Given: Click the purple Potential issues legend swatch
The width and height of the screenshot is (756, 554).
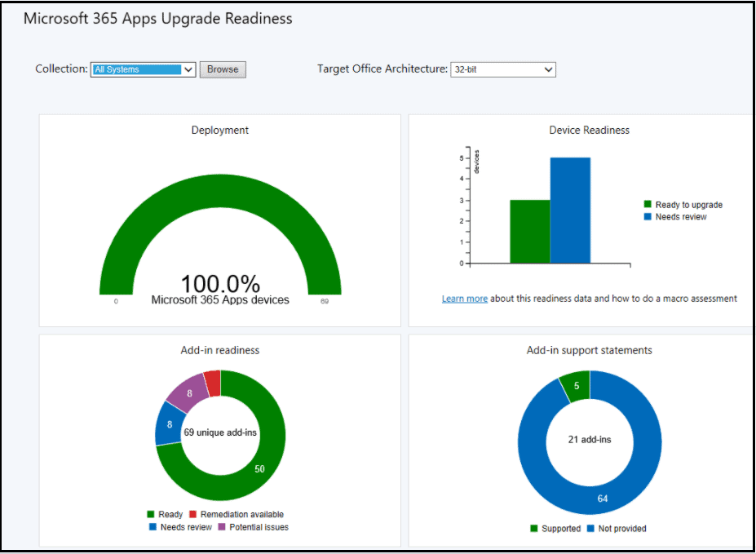Looking at the screenshot, I should pyautogui.click(x=222, y=527).
